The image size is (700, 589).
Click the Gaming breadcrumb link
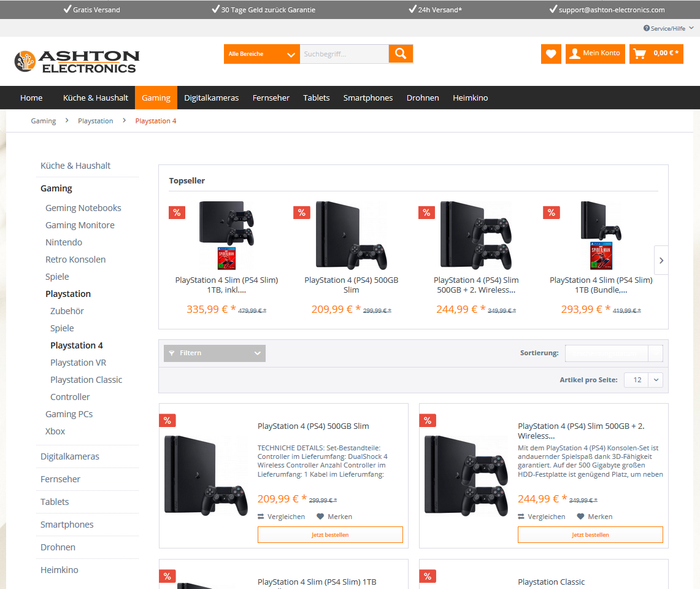tap(44, 121)
